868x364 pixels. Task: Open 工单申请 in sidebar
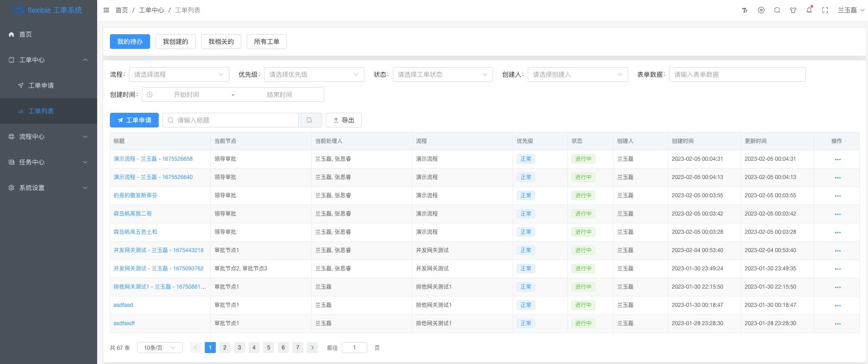[48, 85]
